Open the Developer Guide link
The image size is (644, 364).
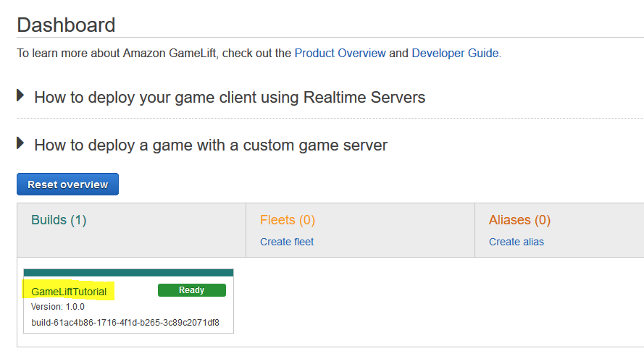click(454, 53)
